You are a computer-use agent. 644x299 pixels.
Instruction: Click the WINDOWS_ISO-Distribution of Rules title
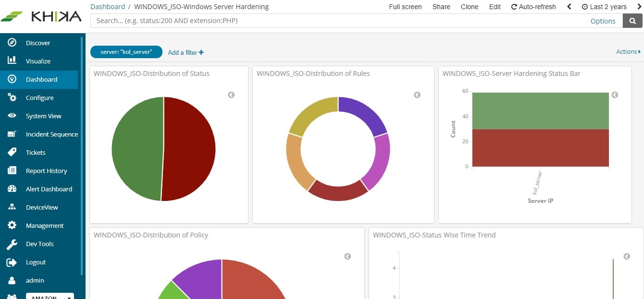[x=313, y=74]
